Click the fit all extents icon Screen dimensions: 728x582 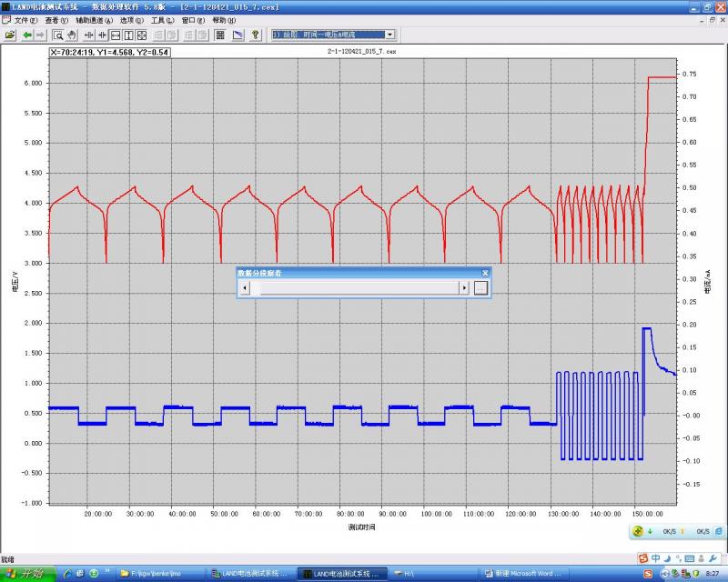coord(142,35)
